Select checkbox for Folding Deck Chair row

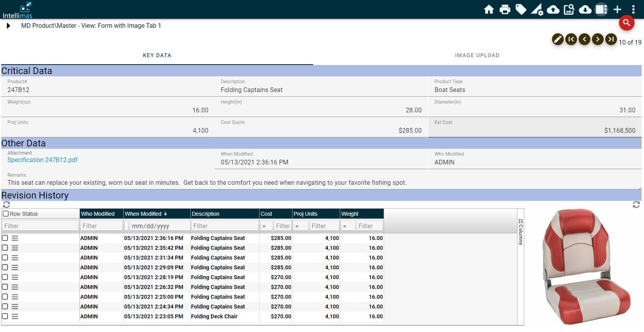click(5, 316)
